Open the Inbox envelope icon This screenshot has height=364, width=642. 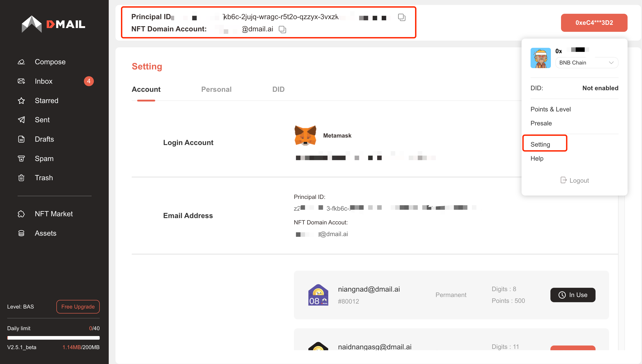21,81
